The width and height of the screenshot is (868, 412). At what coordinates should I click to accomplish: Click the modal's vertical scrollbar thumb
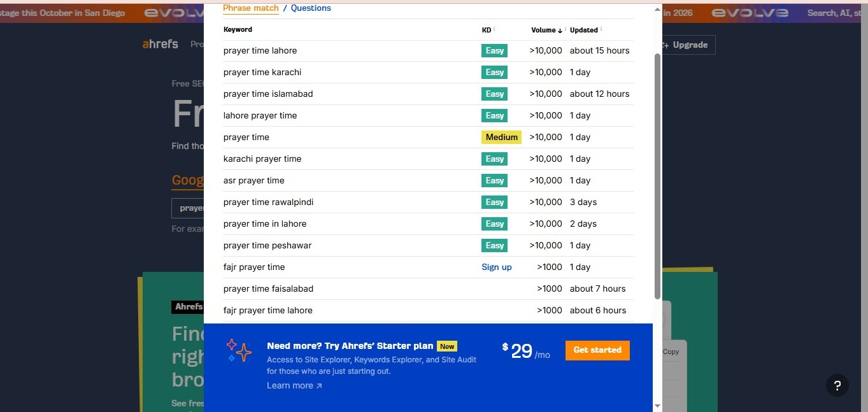(x=657, y=175)
